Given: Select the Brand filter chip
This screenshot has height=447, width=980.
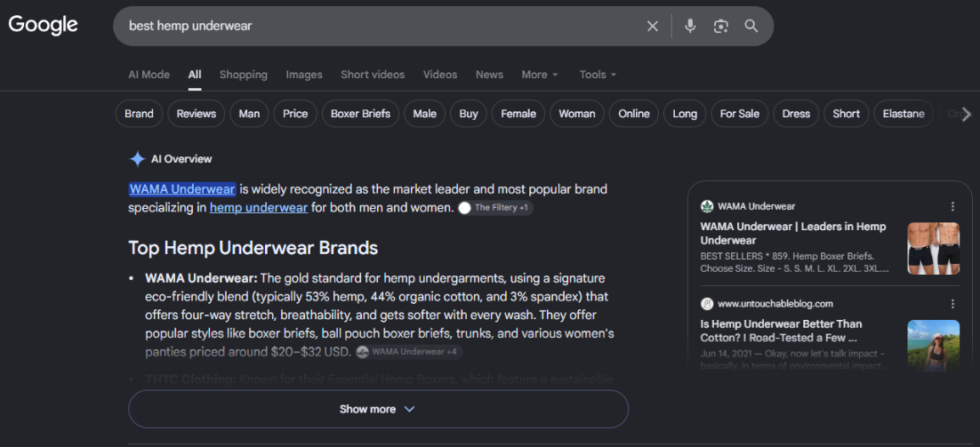Looking at the screenshot, I should pyautogui.click(x=139, y=114).
